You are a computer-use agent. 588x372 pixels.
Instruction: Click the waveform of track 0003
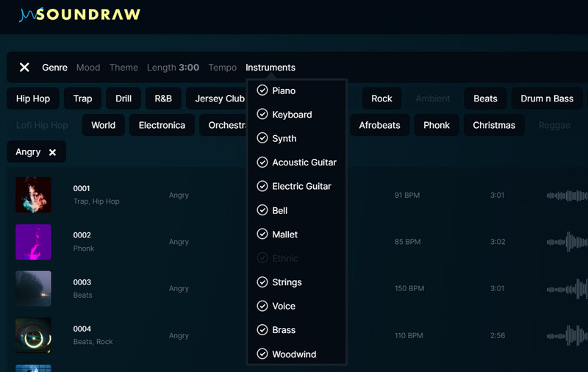tap(566, 289)
